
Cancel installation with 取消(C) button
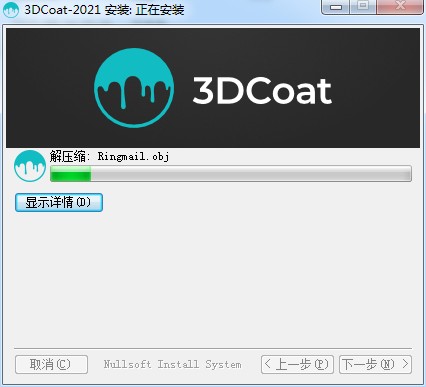tap(51, 364)
